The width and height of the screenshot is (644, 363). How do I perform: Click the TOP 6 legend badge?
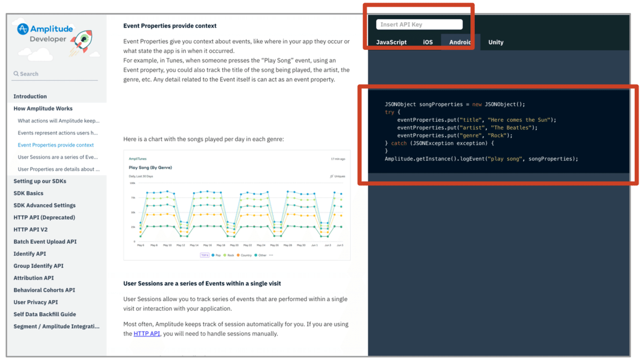tap(204, 255)
